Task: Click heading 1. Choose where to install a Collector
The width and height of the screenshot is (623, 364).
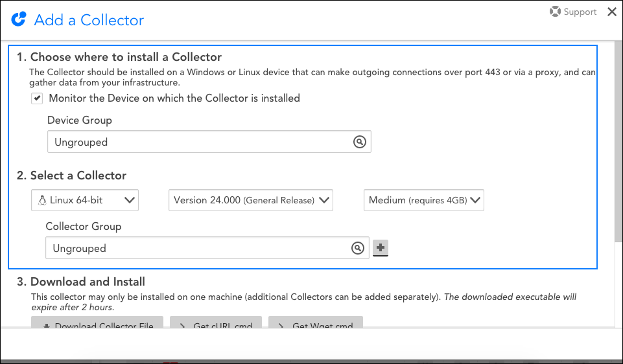Action: [x=119, y=57]
